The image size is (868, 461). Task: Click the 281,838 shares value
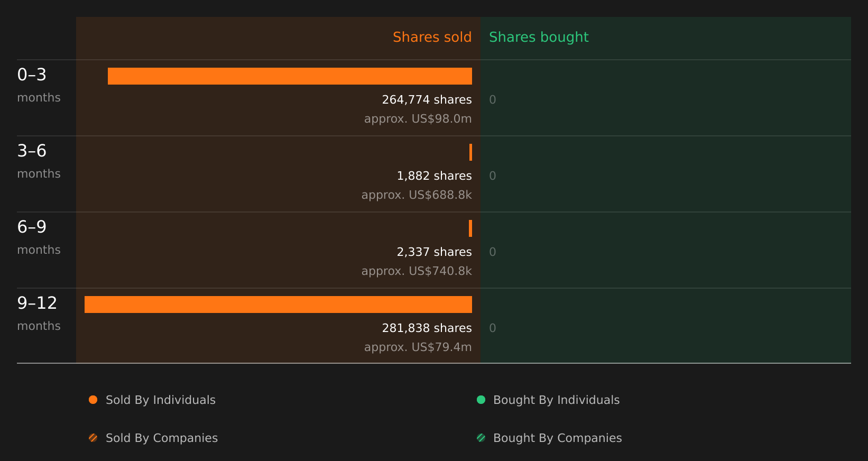pyautogui.click(x=427, y=328)
